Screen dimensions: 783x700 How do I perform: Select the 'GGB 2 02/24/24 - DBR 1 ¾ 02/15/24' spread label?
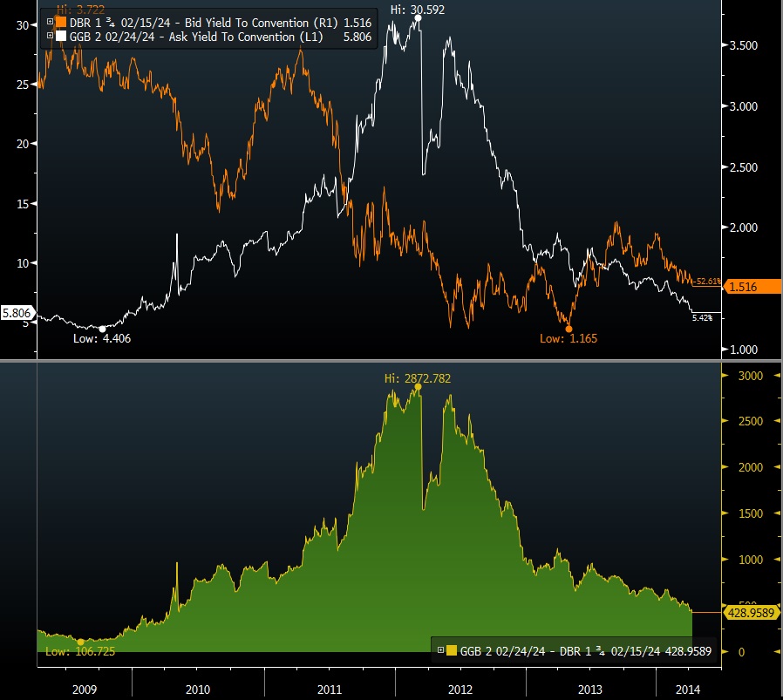[x=559, y=651]
